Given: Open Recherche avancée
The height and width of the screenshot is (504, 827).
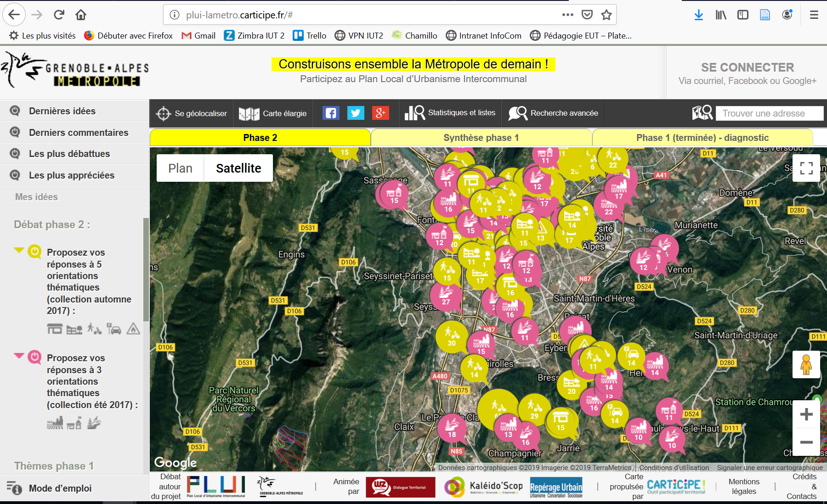Looking at the screenshot, I should [553, 113].
